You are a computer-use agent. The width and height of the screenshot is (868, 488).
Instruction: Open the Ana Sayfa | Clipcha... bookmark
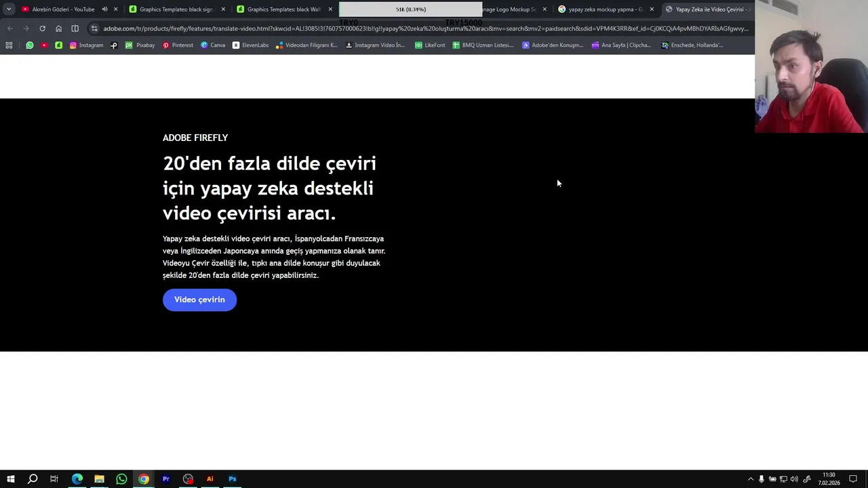[x=621, y=45]
